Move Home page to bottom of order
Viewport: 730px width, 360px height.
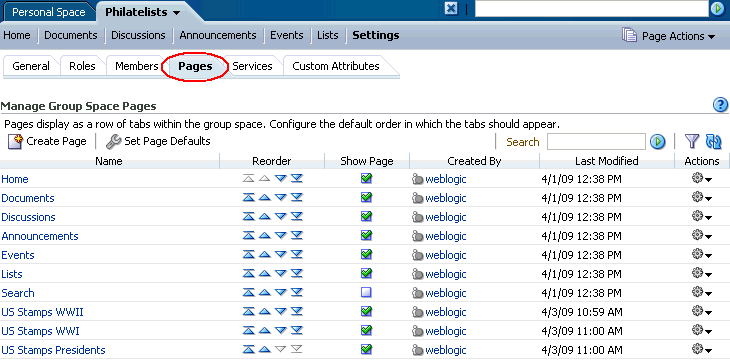click(x=297, y=178)
